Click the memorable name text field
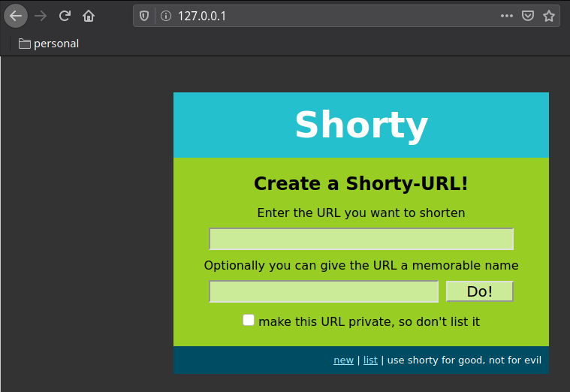This screenshot has height=392, width=570. (323, 291)
